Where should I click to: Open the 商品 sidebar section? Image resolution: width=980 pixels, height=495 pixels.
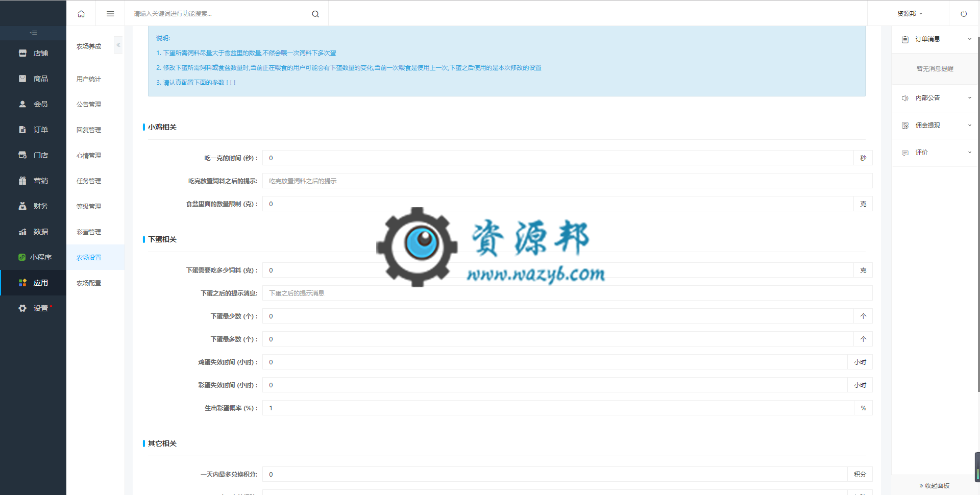(33, 79)
